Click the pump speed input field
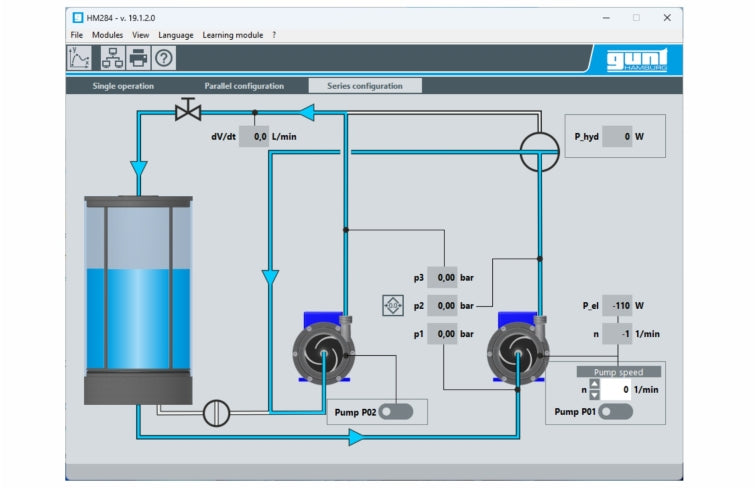This screenshot has height=488, width=755. 616,389
